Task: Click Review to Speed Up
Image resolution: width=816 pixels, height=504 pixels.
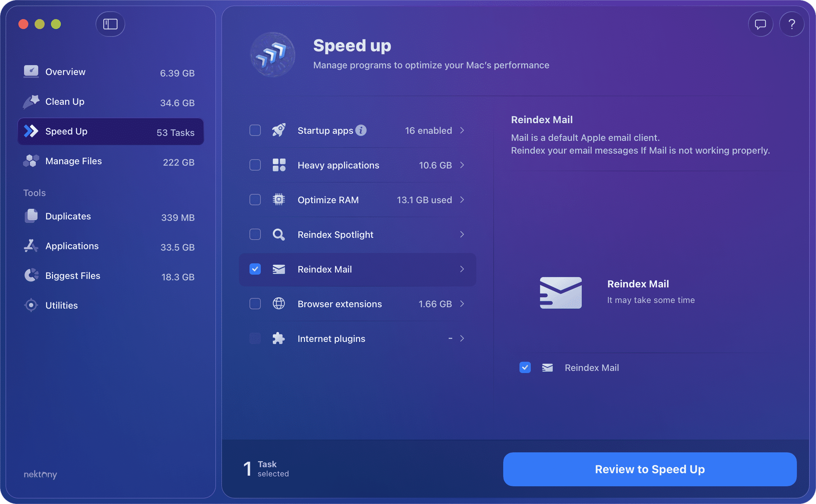Action: 650,469
